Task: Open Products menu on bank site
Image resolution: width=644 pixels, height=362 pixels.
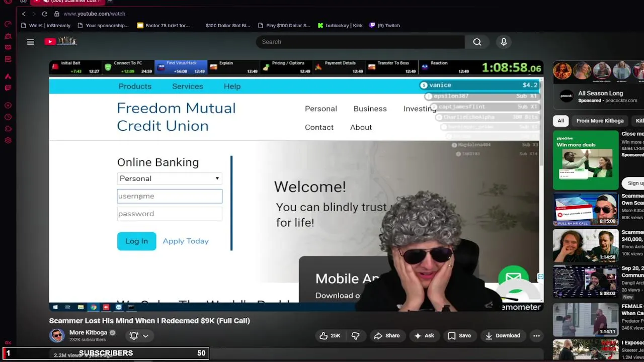Action: [135, 86]
